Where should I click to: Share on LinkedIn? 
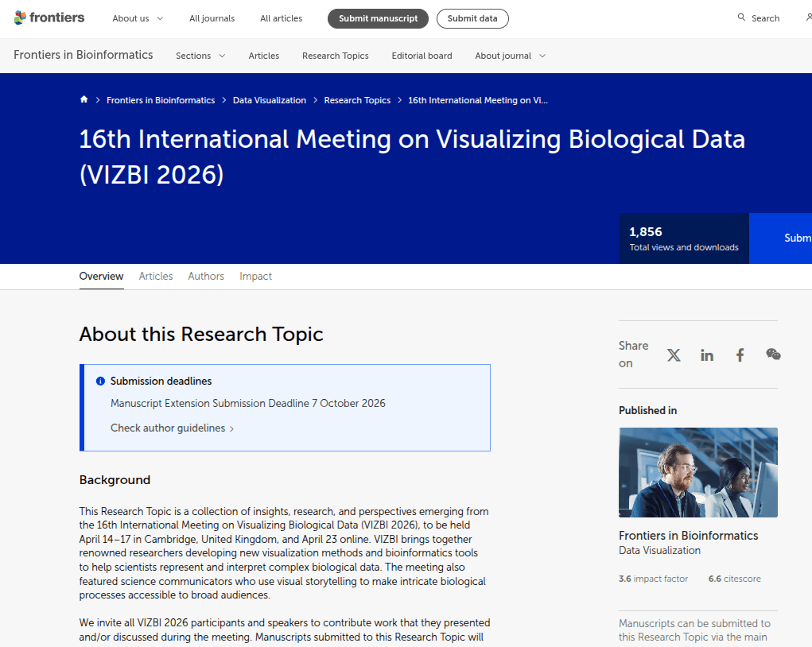[x=707, y=355]
